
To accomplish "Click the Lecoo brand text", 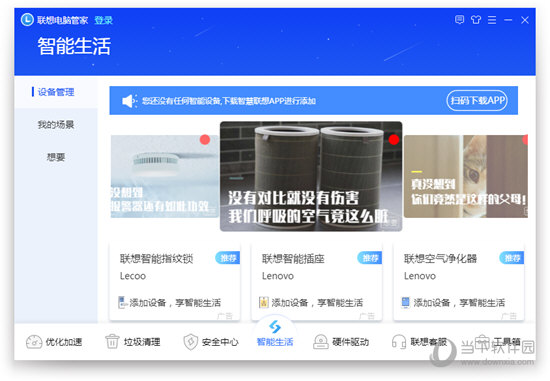I will point(133,276).
